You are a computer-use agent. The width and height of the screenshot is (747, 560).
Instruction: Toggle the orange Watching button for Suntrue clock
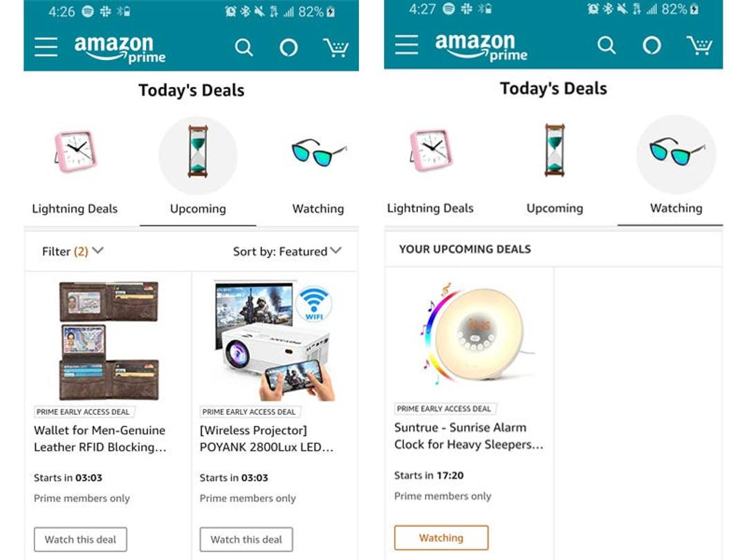441,538
